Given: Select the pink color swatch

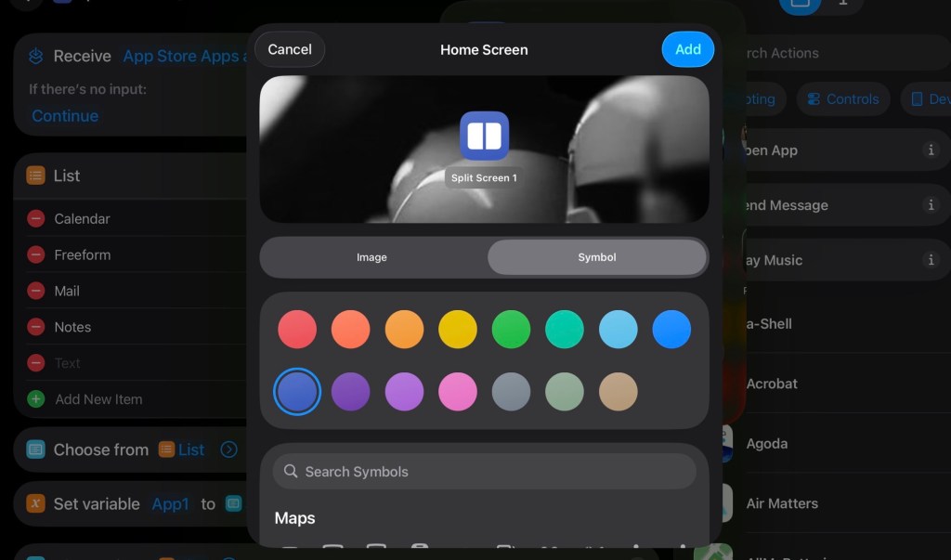Looking at the screenshot, I should [x=458, y=392].
